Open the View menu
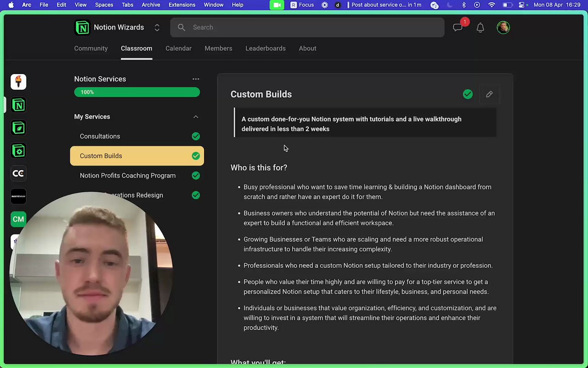This screenshot has width=588, height=368. tap(80, 5)
